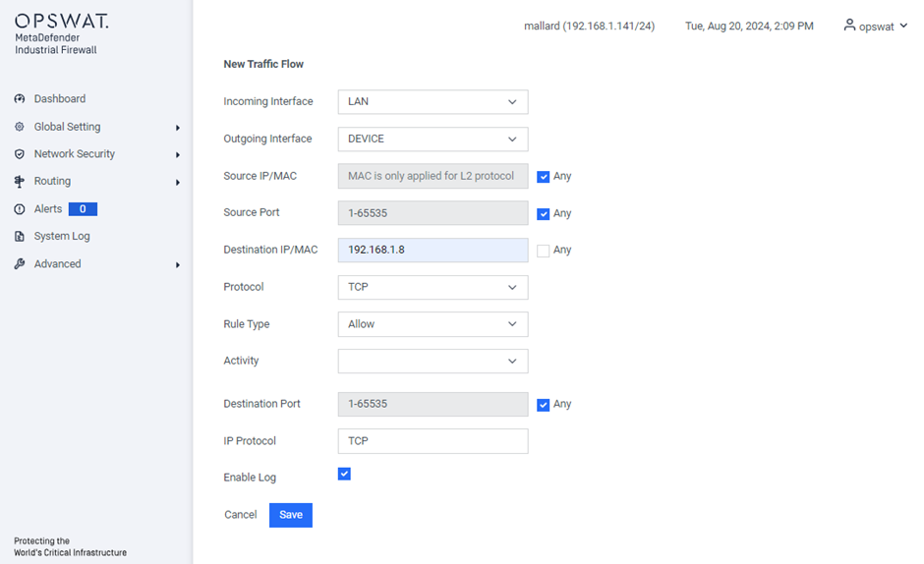Open the Protocol TCP dropdown
924x564 pixels.
click(x=433, y=287)
